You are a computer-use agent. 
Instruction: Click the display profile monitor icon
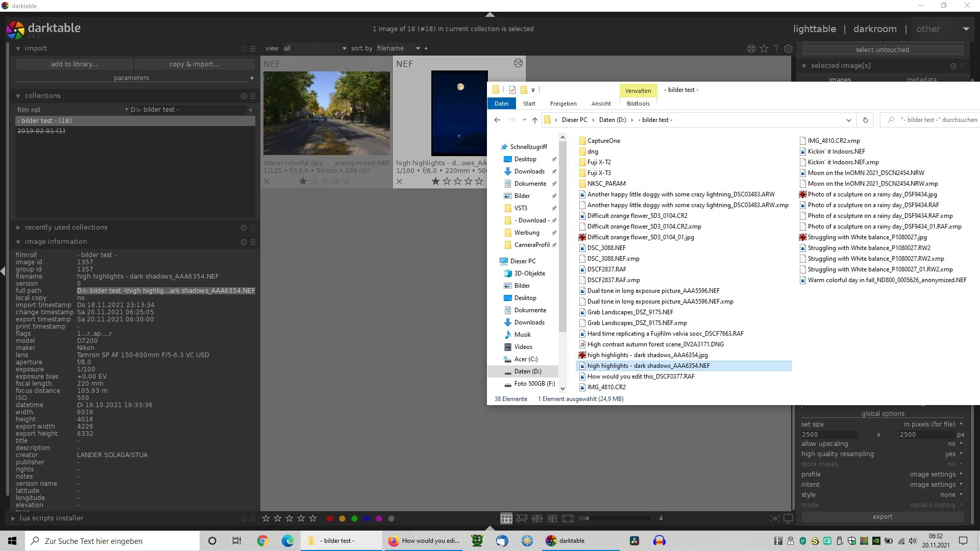(x=788, y=518)
